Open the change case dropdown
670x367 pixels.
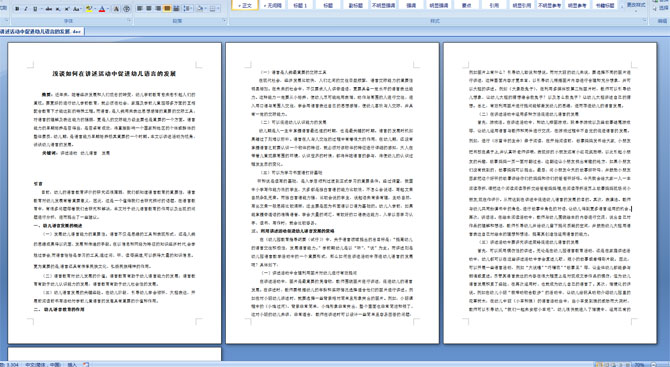click(77, 9)
